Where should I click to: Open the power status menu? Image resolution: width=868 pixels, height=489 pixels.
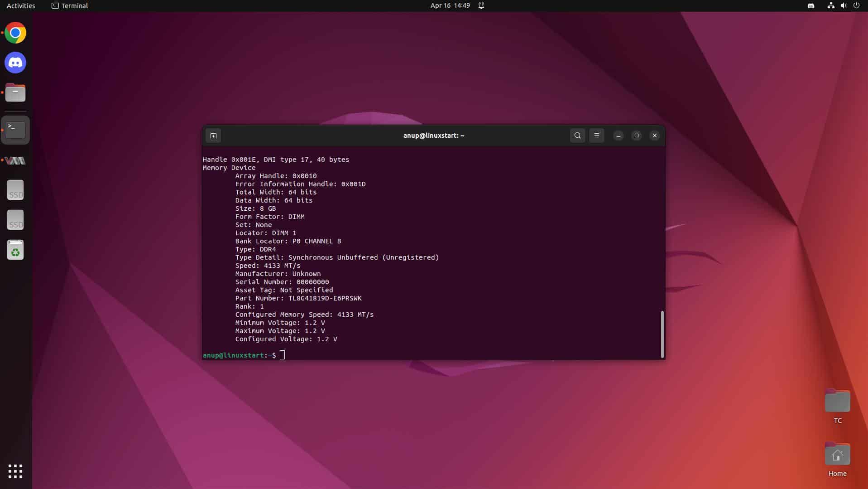pyautogui.click(x=857, y=6)
